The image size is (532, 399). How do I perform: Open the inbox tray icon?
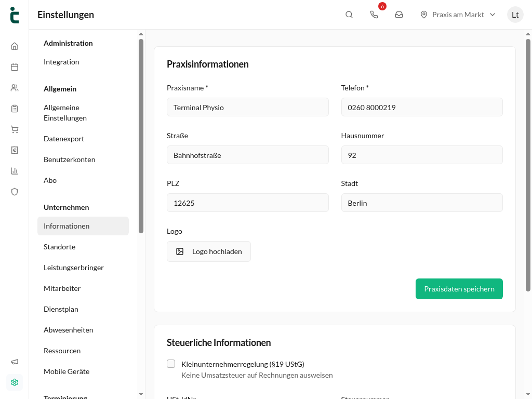(399, 15)
